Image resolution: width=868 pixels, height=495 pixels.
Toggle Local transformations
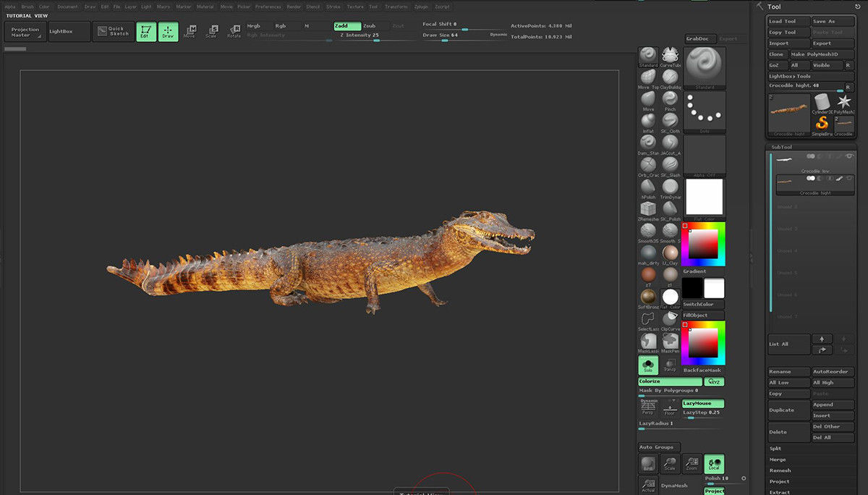(x=715, y=464)
